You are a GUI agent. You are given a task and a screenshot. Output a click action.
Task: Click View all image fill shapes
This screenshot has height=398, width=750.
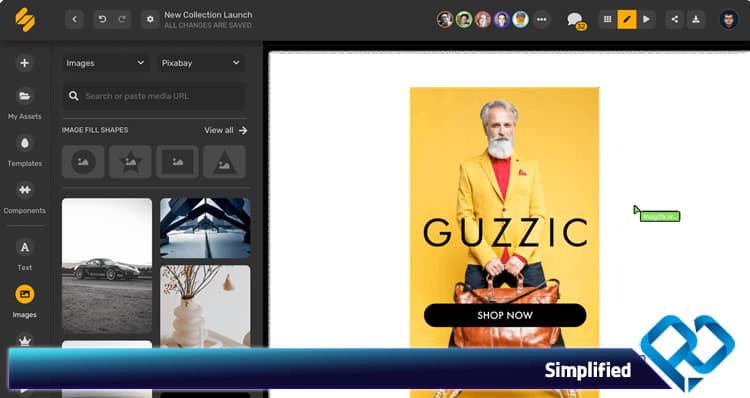click(225, 130)
